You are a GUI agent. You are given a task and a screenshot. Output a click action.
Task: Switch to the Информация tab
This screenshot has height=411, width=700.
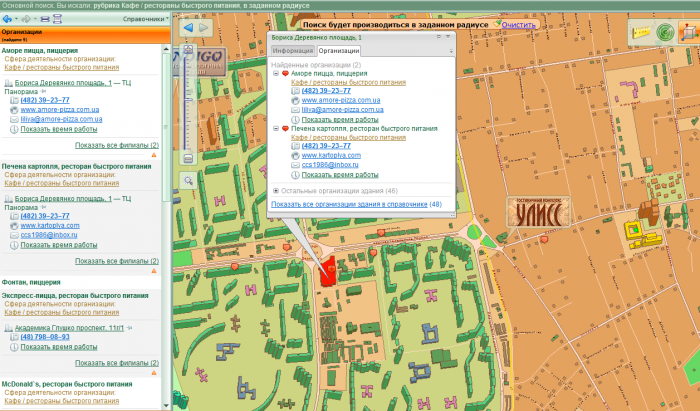coord(292,51)
